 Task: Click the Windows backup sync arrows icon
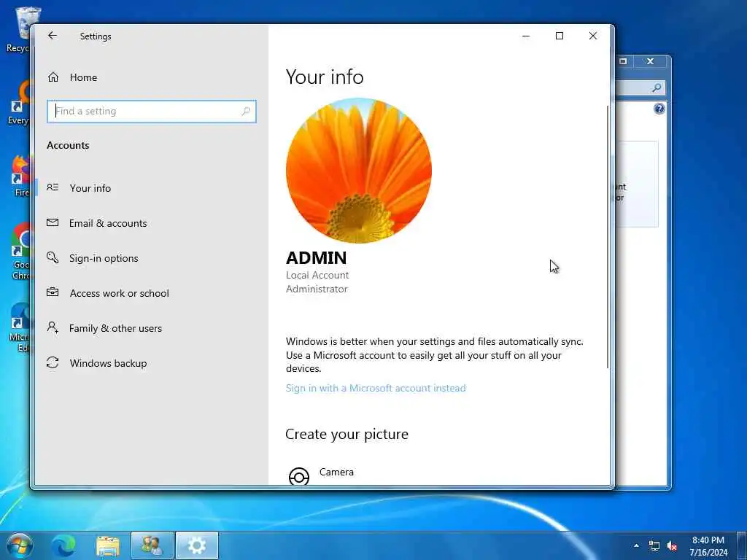(x=53, y=363)
